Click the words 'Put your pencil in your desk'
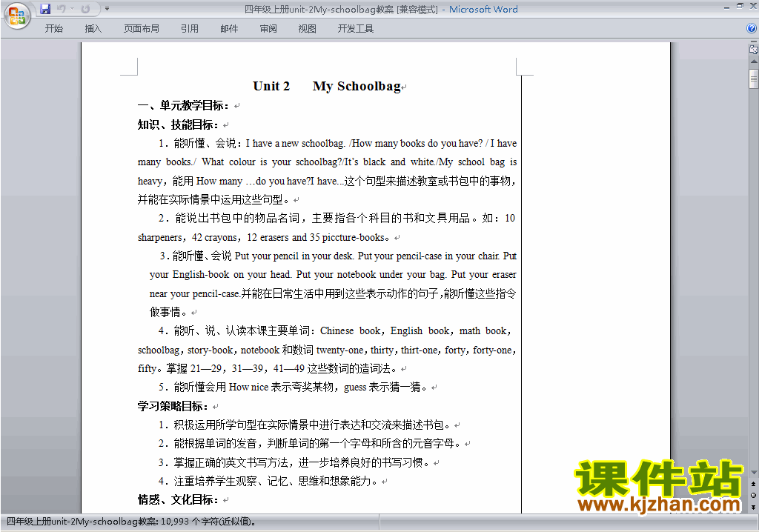Image resolution: width=759 pixels, height=532 pixels. (x=294, y=256)
